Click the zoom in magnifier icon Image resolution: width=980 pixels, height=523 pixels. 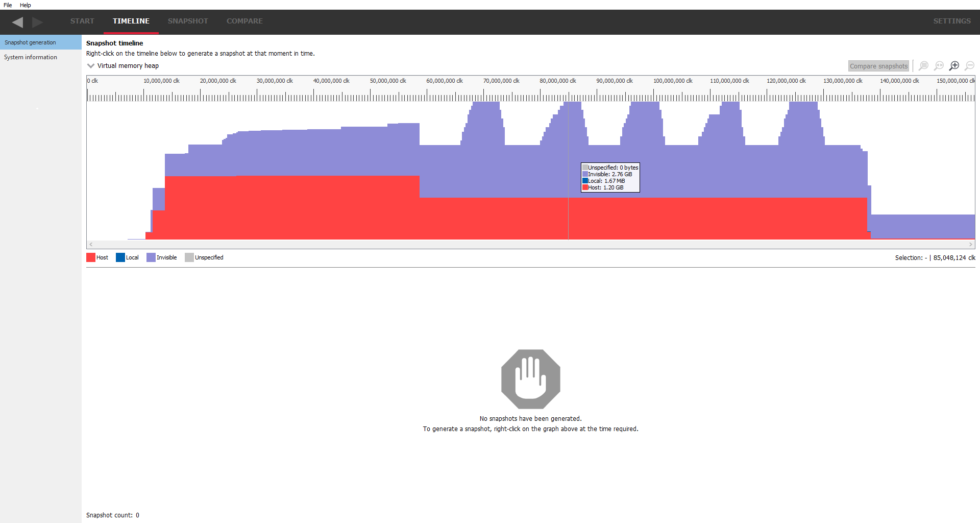coord(954,66)
